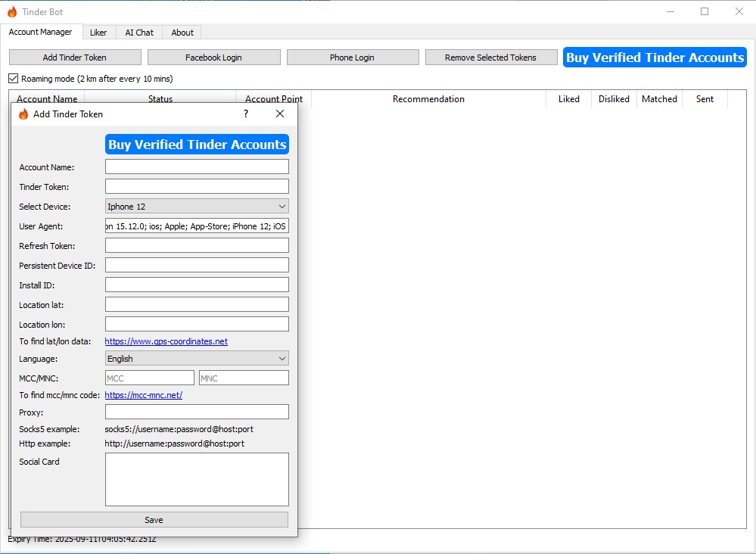Focus the Account Name input field

(197, 167)
